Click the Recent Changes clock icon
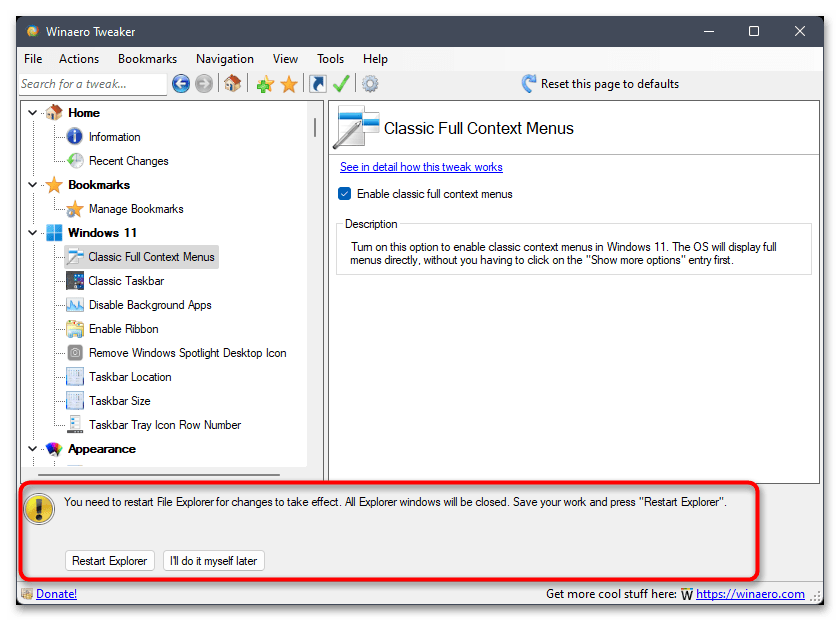This screenshot has width=840, height=621. pos(75,161)
